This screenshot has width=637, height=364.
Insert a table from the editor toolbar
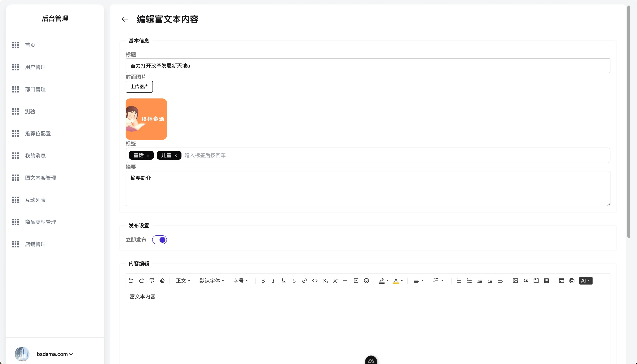click(546, 281)
